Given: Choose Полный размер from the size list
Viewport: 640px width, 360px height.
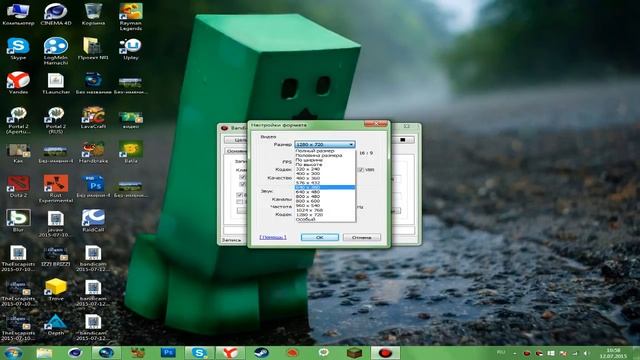Looking at the screenshot, I should [x=325, y=151].
